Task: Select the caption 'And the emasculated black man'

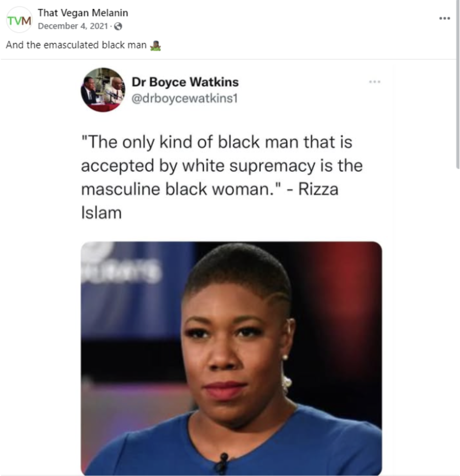Action: click(x=76, y=45)
